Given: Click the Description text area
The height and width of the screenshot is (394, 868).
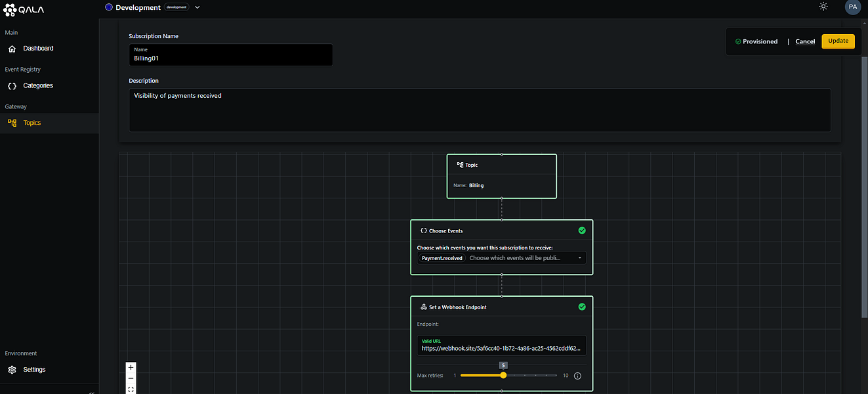Looking at the screenshot, I should pos(480,110).
